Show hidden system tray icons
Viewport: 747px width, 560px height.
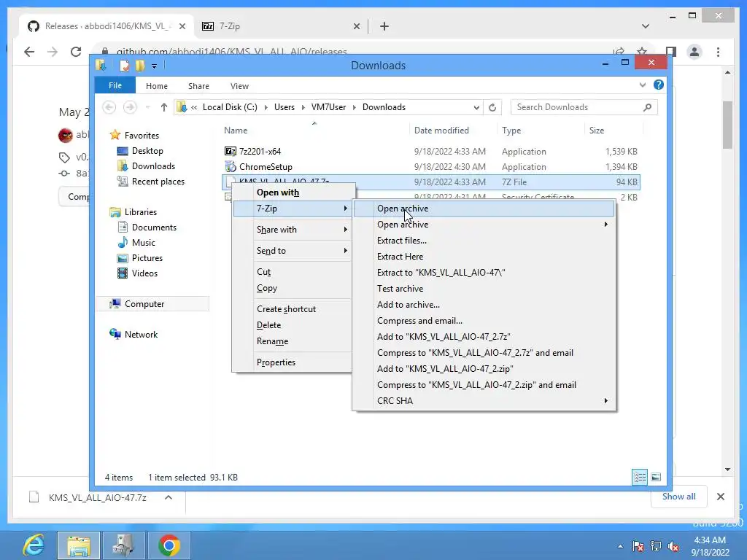[x=620, y=547]
